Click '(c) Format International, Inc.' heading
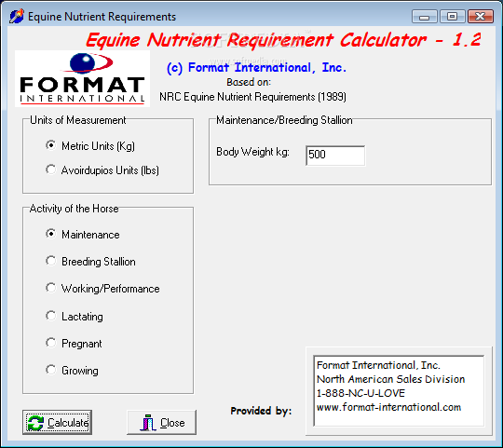 tap(257, 68)
